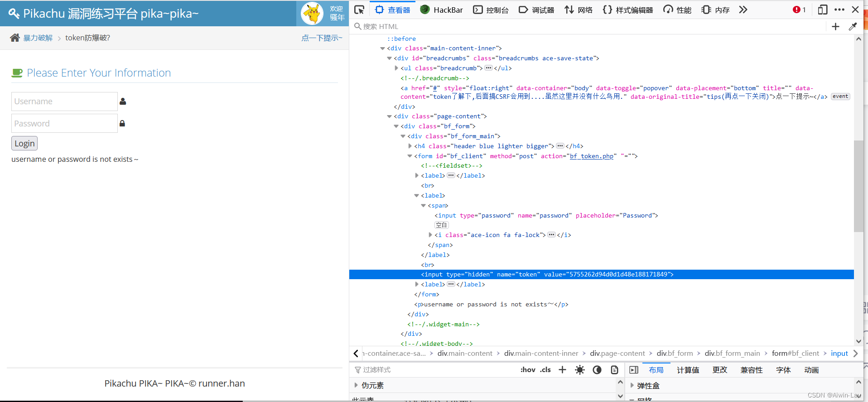Open the 更改 changes tab
The height and width of the screenshot is (402, 868).
point(719,370)
